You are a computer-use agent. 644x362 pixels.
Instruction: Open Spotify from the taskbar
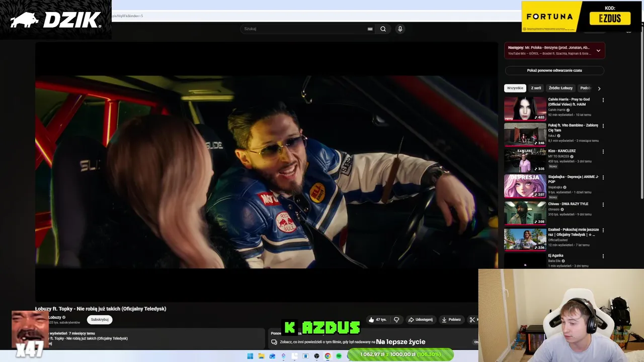[x=339, y=356]
